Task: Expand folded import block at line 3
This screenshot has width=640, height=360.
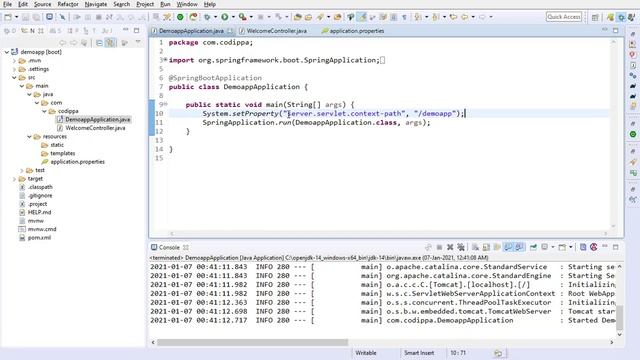Action: pos(165,60)
